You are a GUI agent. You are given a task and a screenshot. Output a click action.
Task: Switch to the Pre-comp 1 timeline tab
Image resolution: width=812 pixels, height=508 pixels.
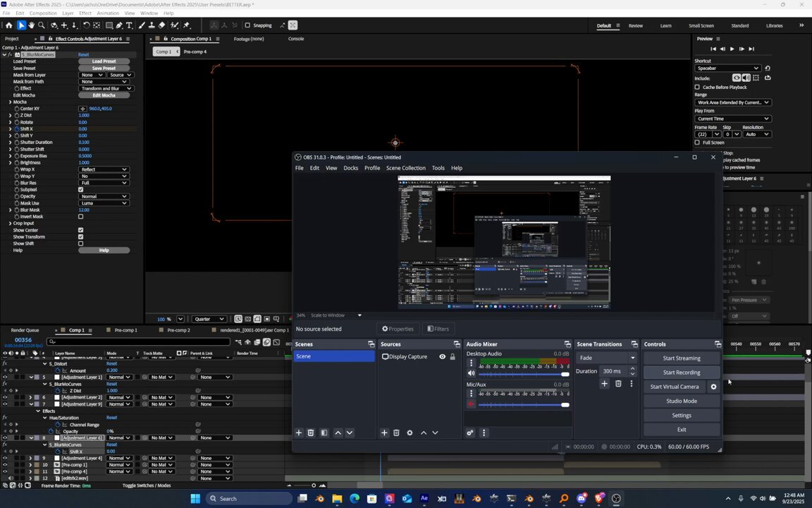click(x=126, y=330)
